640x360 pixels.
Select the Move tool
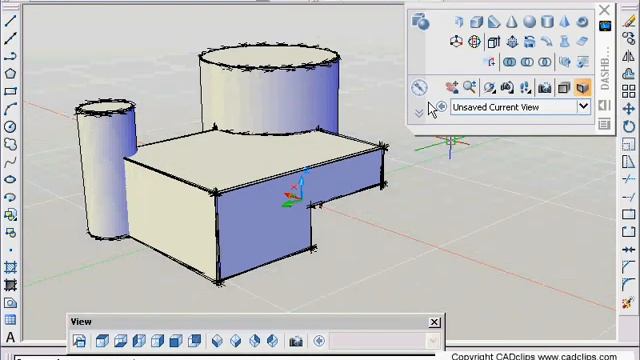coord(629,109)
